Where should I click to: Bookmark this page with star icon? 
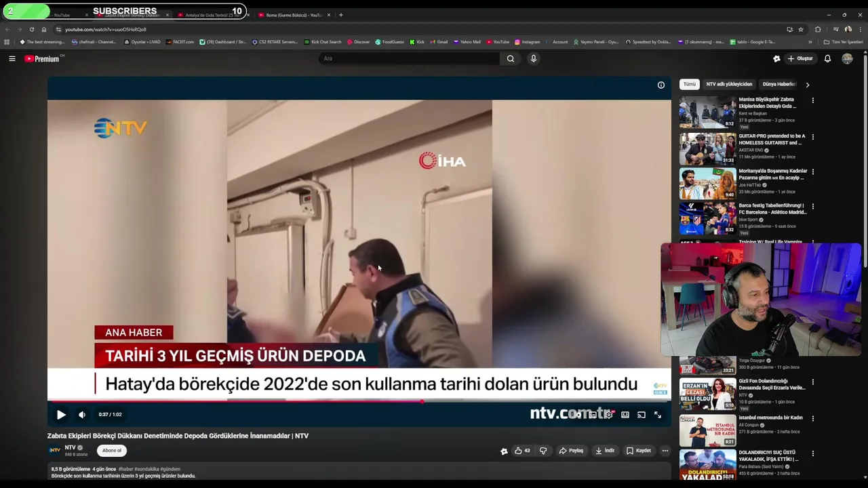coord(801,30)
